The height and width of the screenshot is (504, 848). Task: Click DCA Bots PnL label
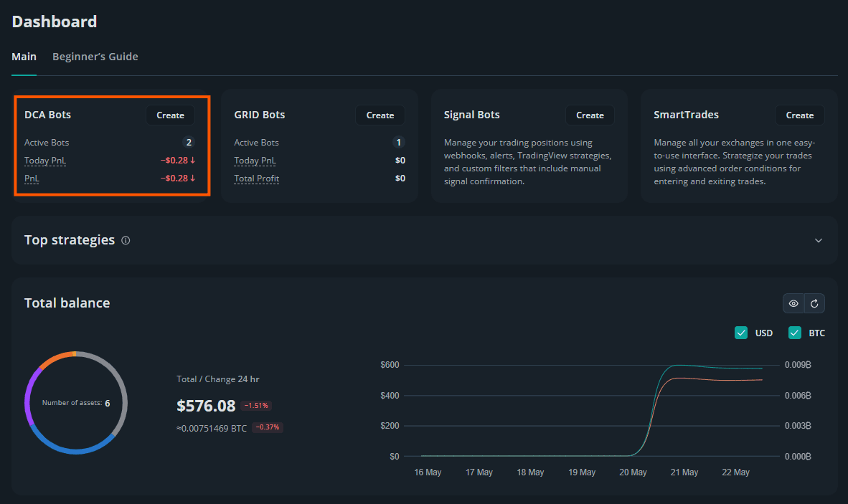(x=32, y=179)
